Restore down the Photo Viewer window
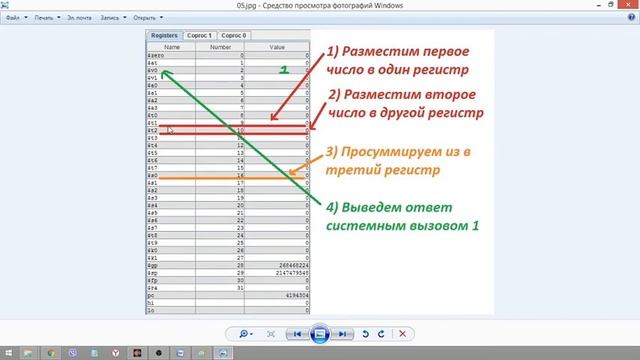Image resolution: width=640 pixels, height=360 pixels. tap(611, 4)
